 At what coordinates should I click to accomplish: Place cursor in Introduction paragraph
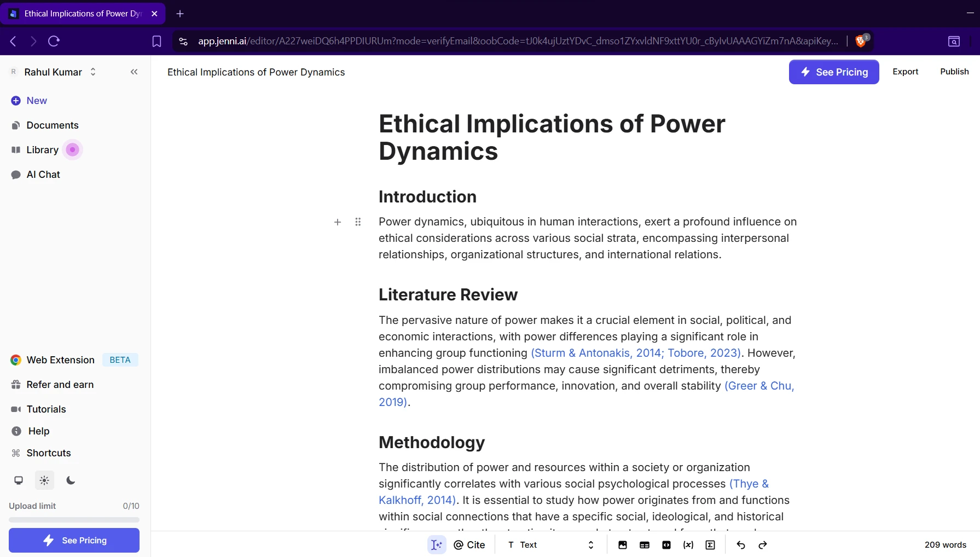[x=588, y=238]
